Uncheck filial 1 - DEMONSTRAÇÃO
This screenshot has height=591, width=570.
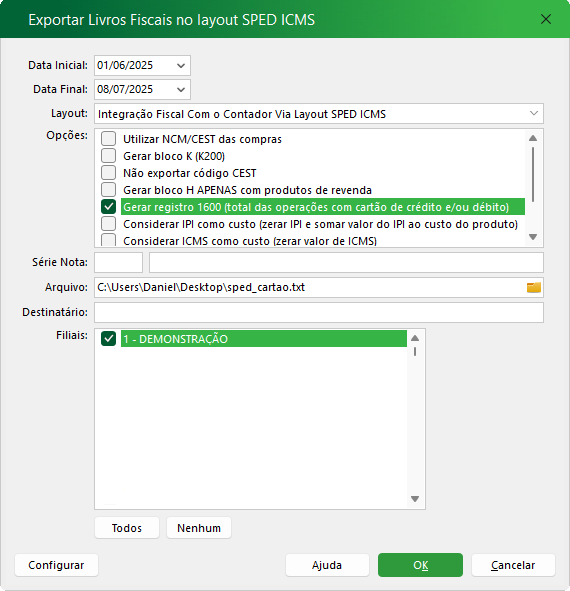point(108,338)
